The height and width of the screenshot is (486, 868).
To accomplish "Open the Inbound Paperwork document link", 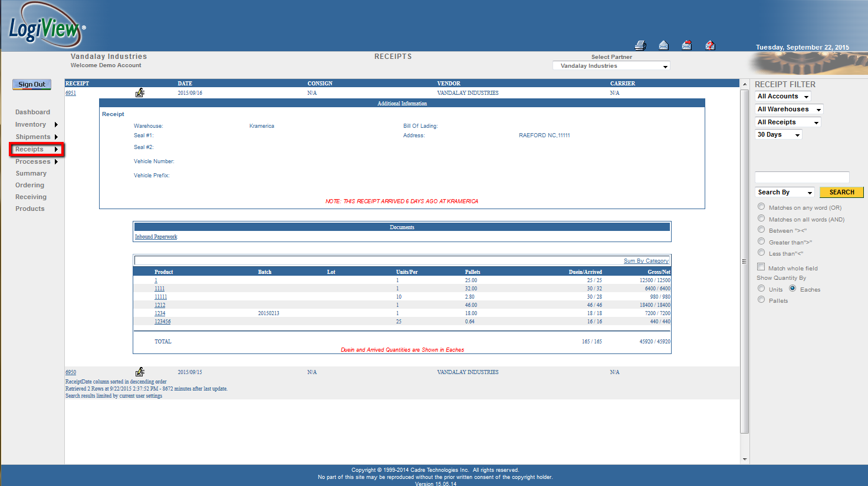I will tap(156, 237).
